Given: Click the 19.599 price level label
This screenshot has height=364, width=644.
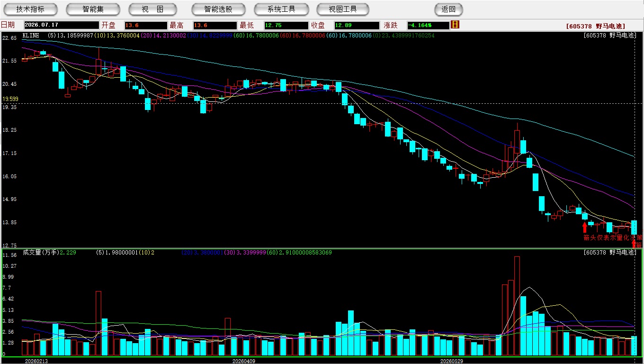Looking at the screenshot, I should pos(10,99).
